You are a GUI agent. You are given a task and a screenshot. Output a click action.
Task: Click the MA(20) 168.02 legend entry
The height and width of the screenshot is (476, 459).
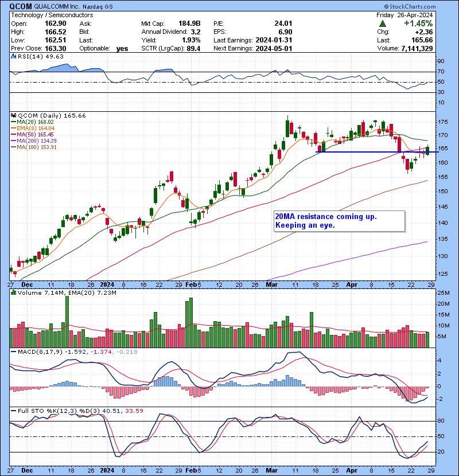pyautogui.click(x=32, y=122)
